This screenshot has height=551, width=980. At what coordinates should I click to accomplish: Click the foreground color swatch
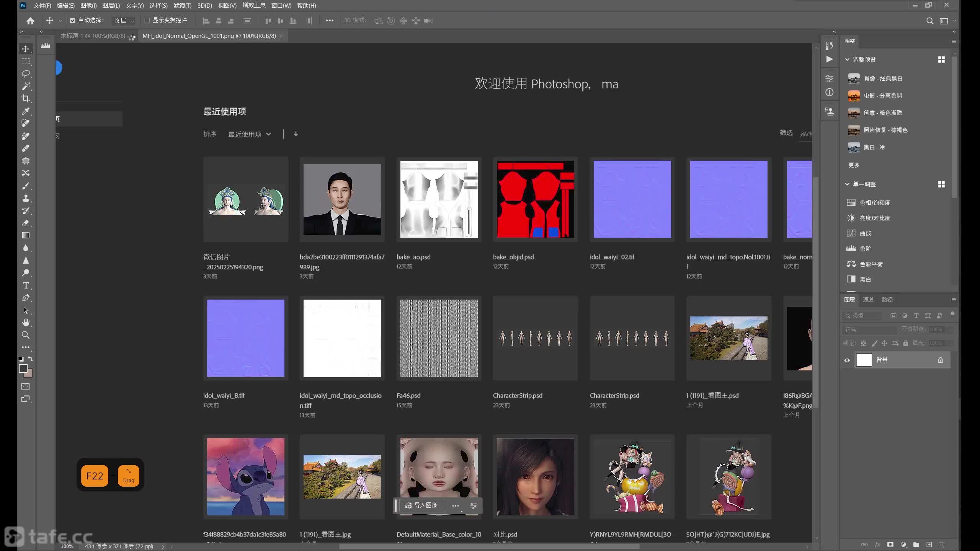[x=23, y=368]
